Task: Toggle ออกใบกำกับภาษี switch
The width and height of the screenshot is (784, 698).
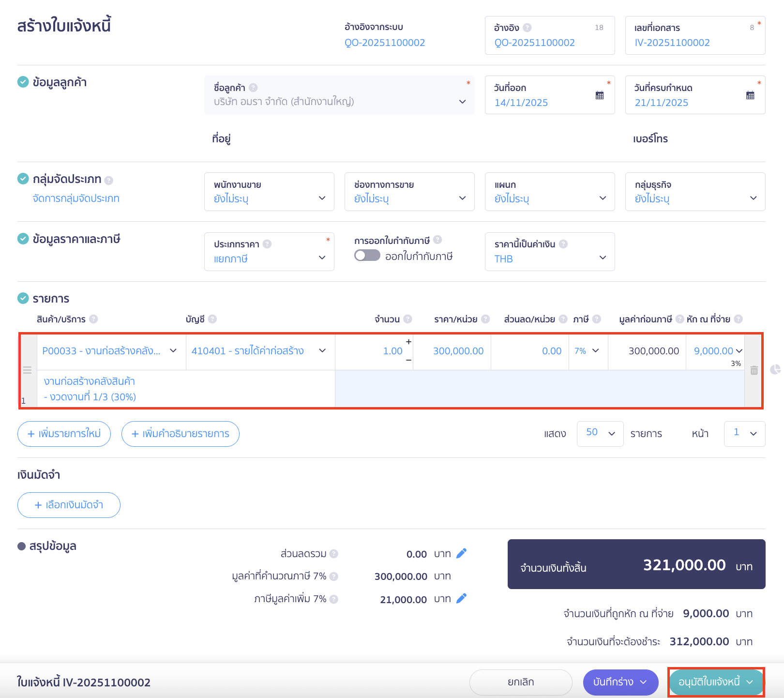Action: click(x=367, y=256)
